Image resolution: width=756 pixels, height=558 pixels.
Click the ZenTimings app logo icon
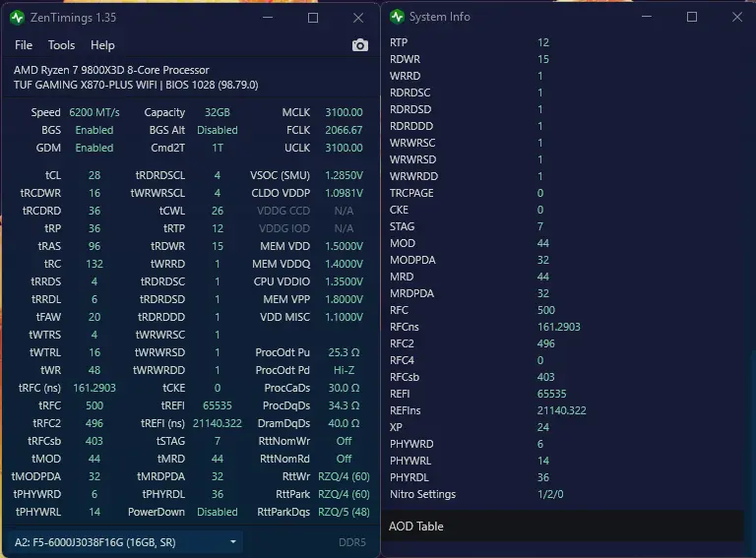point(18,18)
